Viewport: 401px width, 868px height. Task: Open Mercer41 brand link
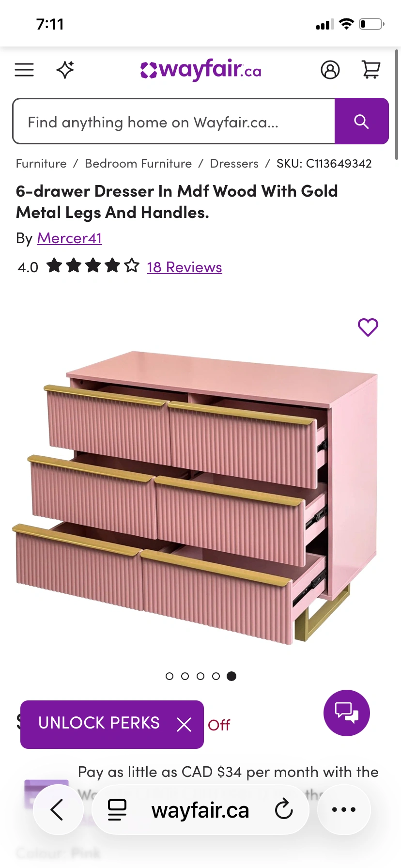click(x=70, y=238)
